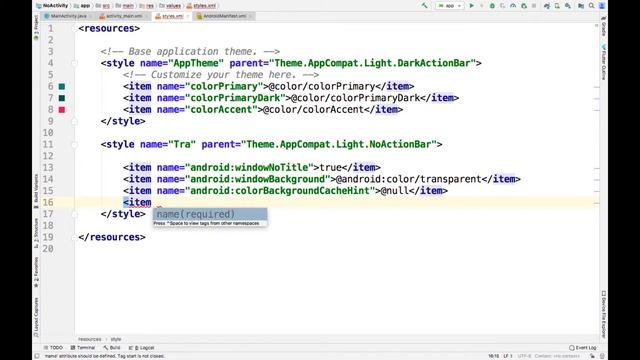Click styles.xml in the navigation breadcrumb
This screenshot has height=360, width=640.
[201, 6]
